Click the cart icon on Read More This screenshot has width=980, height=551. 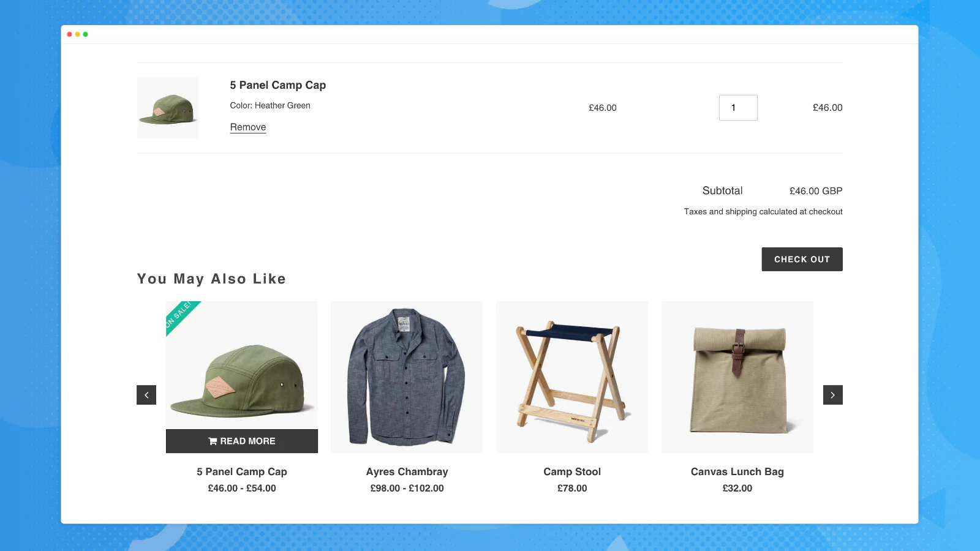coord(213,441)
